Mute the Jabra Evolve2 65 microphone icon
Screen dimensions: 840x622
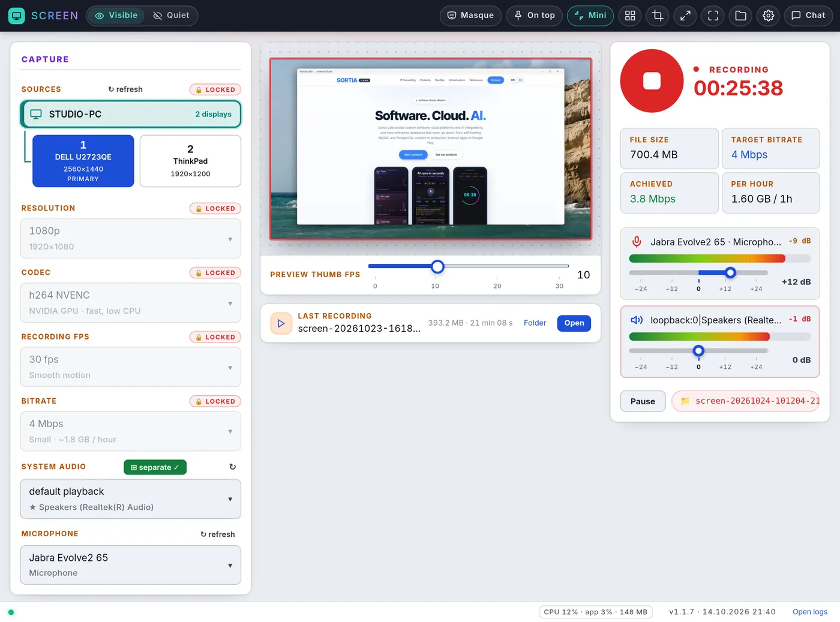(x=637, y=242)
